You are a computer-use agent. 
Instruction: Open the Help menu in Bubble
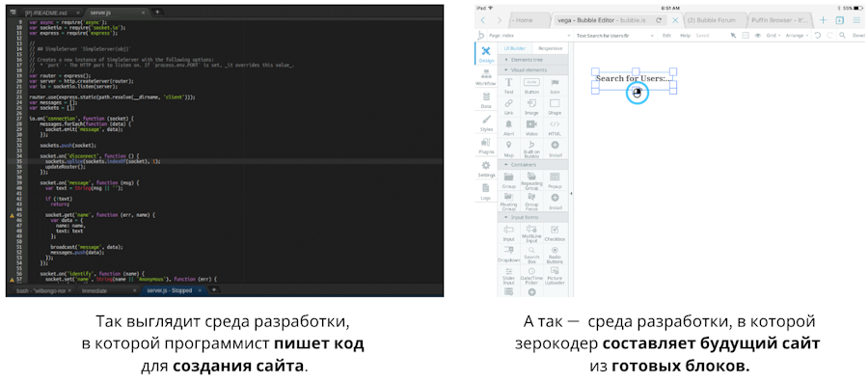[x=685, y=36]
